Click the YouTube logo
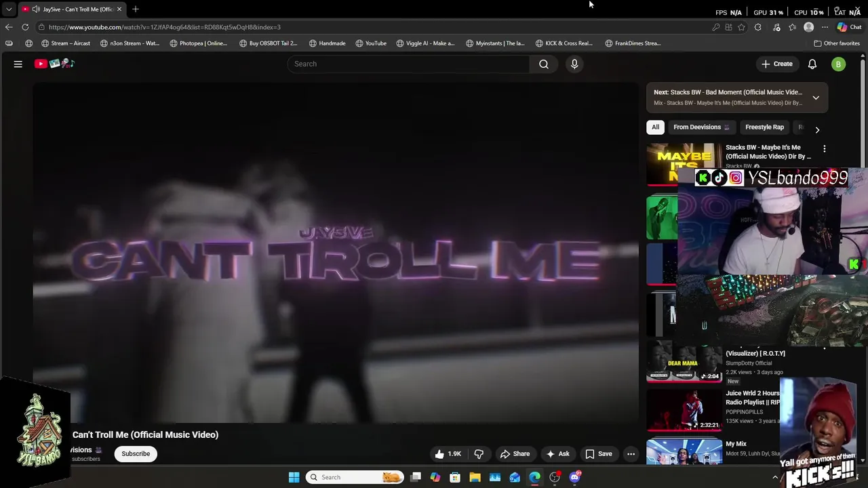 (54, 64)
